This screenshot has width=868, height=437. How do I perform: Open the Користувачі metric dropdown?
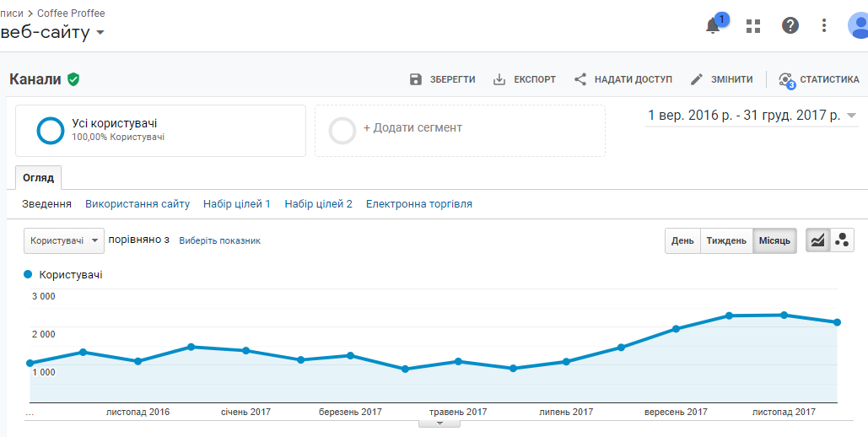click(x=64, y=240)
